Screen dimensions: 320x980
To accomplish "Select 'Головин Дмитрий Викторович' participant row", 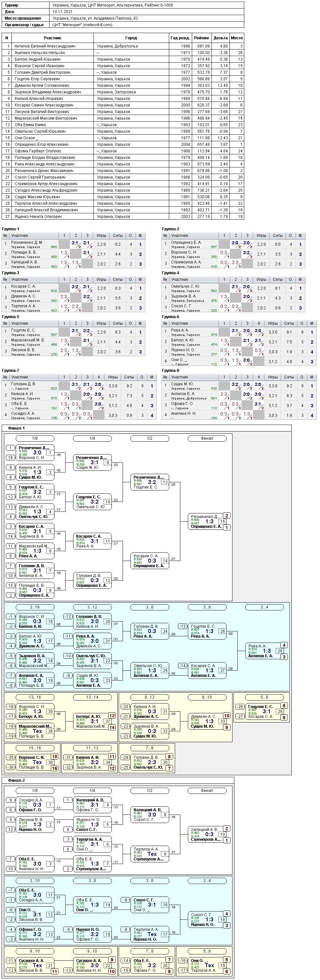I will pos(123,72).
